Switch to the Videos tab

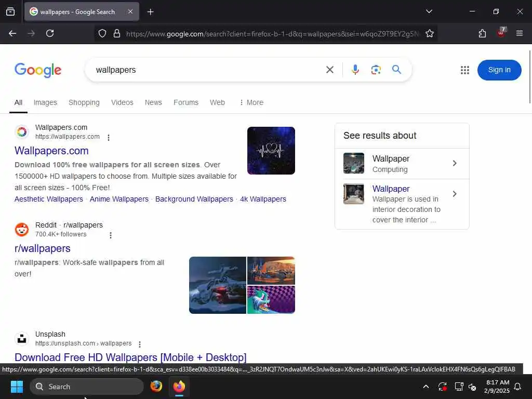click(122, 102)
